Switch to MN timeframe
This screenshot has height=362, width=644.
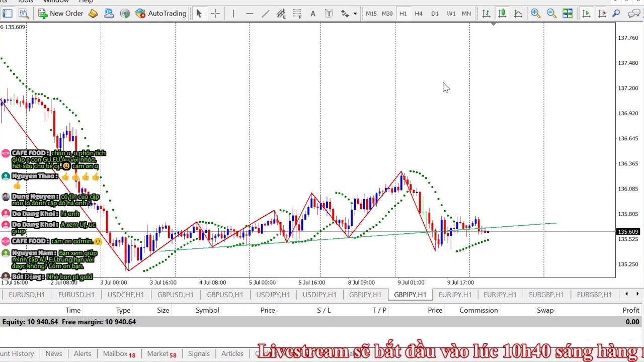coord(466,14)
